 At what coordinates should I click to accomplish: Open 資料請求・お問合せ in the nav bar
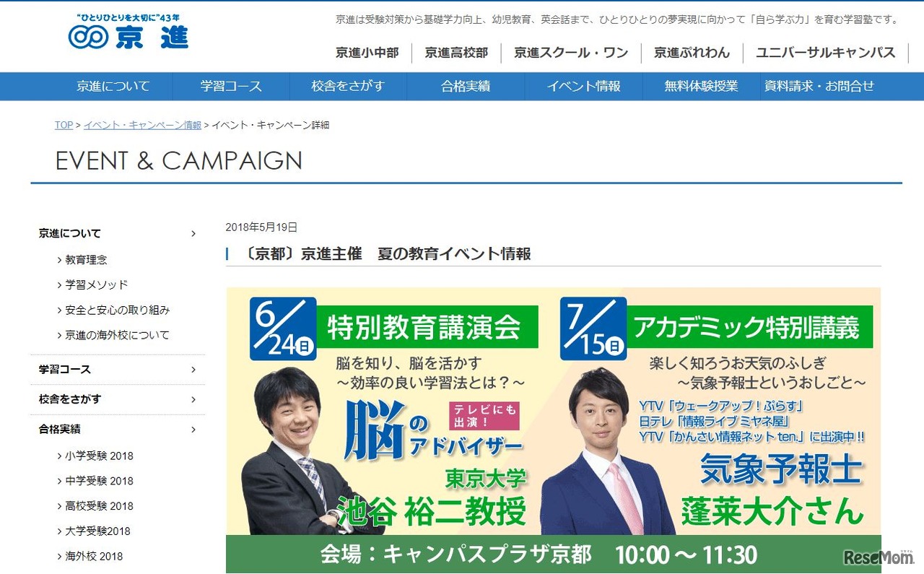click(x=819, y=86)
